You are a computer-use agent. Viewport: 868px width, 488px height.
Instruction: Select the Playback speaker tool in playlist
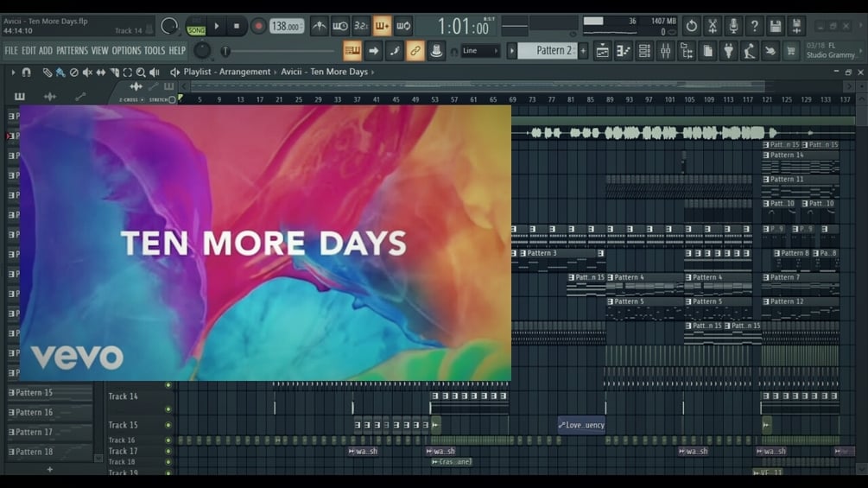pos(155,72)
